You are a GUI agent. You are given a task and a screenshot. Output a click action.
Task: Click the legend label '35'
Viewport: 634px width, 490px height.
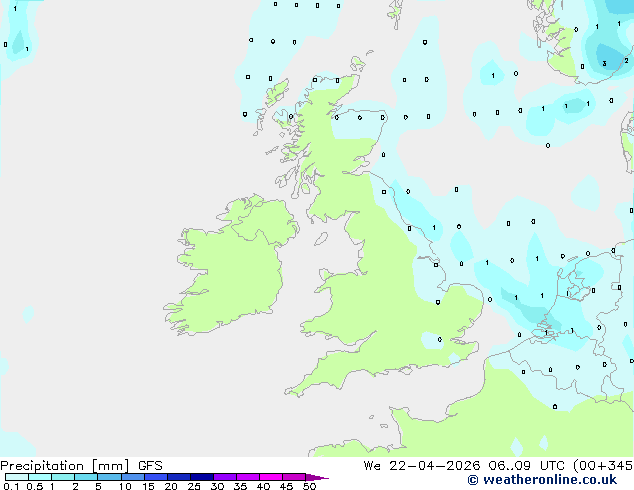point(240,486)
